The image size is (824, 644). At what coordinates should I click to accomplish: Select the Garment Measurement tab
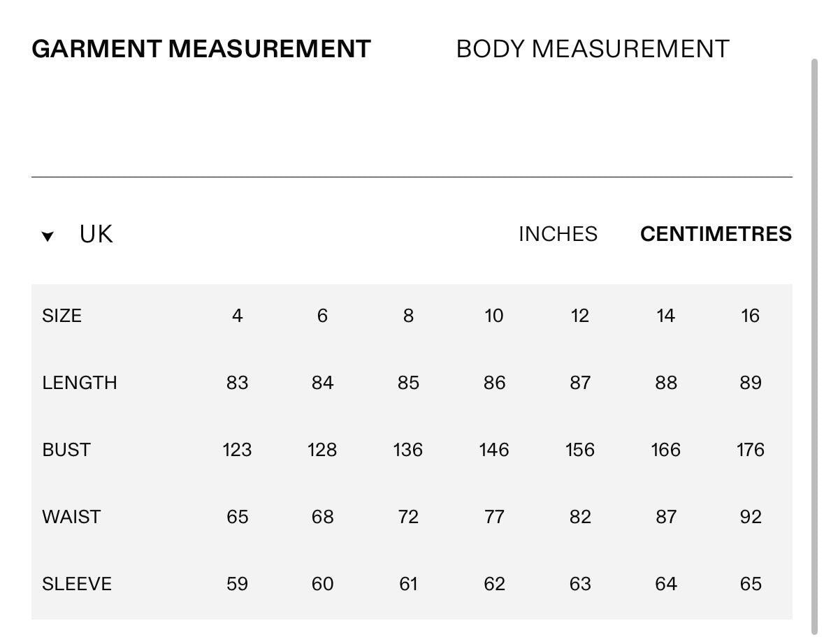pos(201,50)
